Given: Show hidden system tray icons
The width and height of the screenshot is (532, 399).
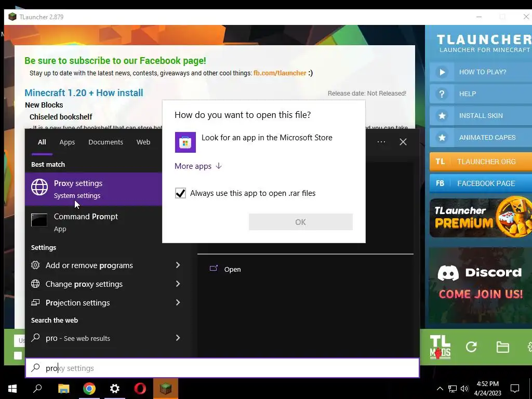Looking at the screenshot, I should point(440,389).
